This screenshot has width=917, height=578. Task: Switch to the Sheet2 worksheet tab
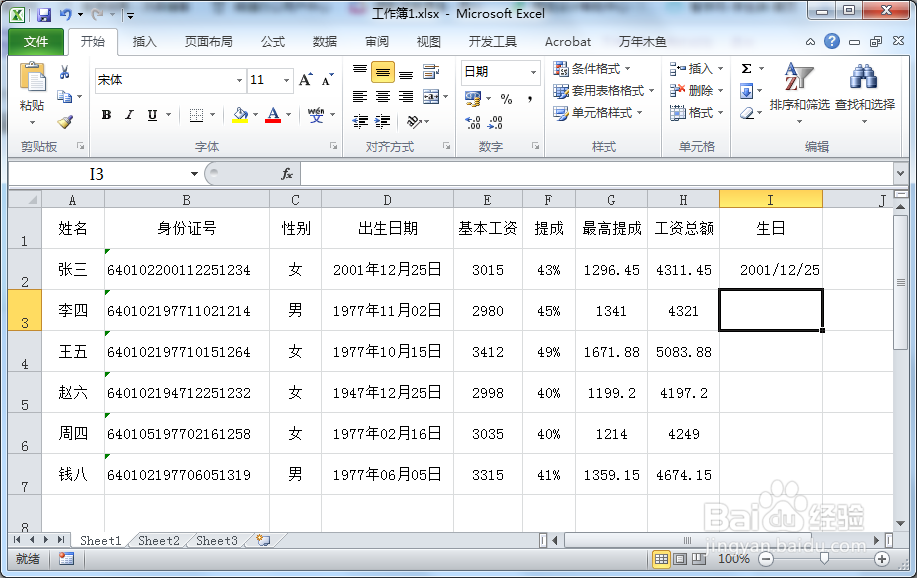(158, 540)
